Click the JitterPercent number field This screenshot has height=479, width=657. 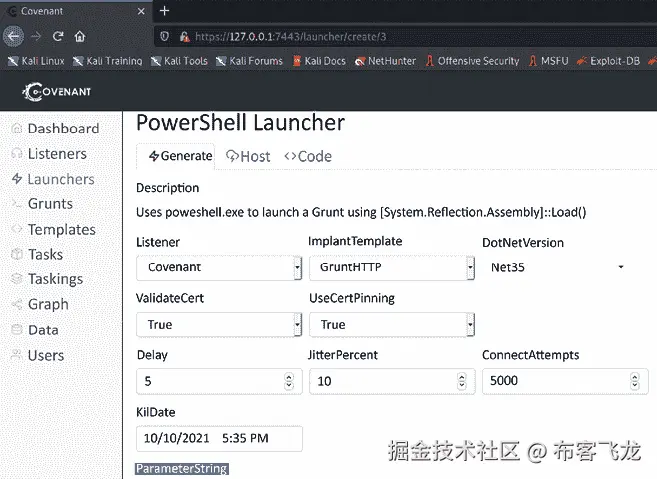click(x=392, y=381)
